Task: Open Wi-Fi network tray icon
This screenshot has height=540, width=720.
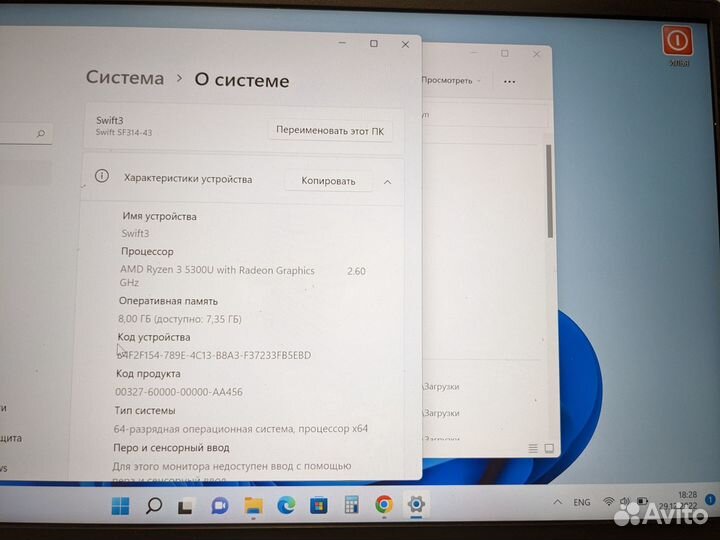Action: [608, 501]
